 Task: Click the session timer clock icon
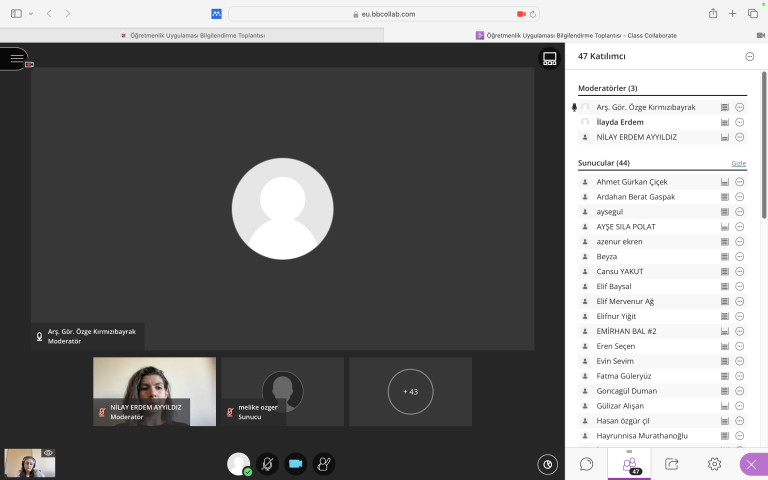(x=547, y=464)
